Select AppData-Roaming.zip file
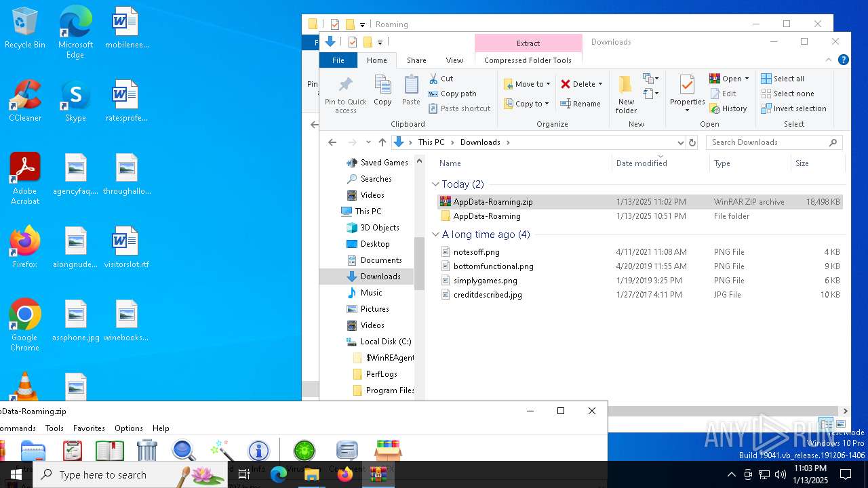Screen dimensions: 868x488 point(639,202)
